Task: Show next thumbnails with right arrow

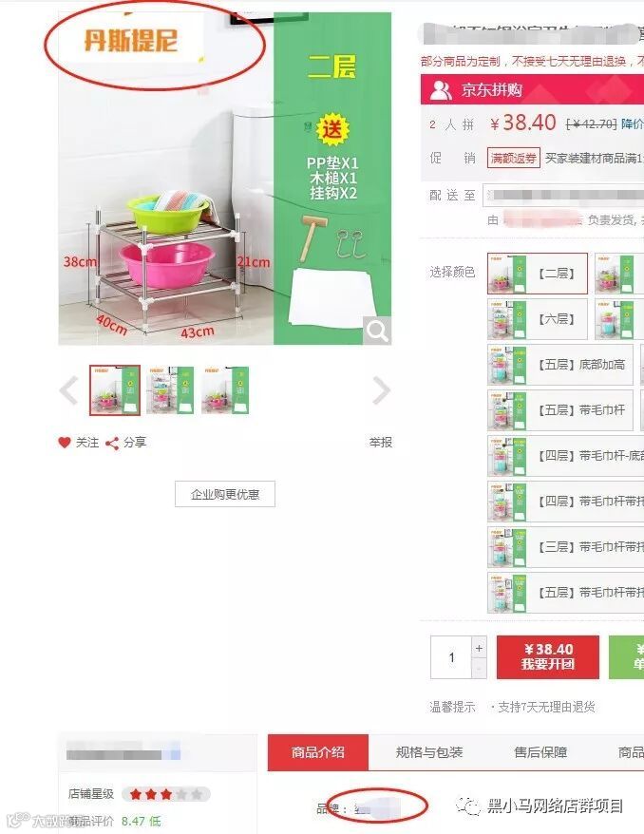Action: [x=381, y=390]
